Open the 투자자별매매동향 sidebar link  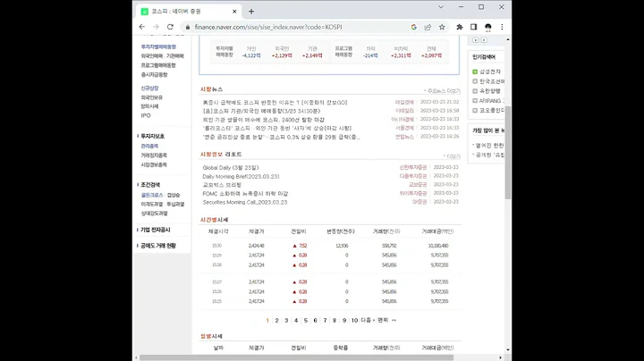(158, 47)
